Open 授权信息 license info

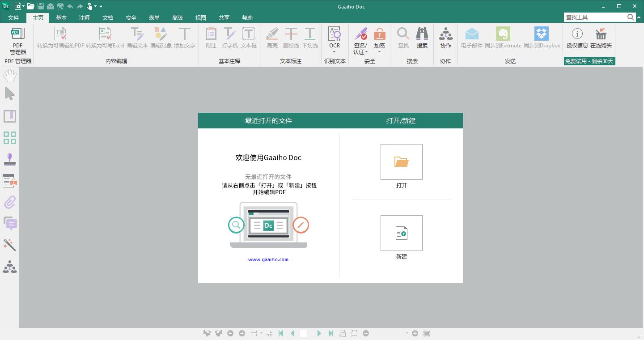tap(577, 38)
